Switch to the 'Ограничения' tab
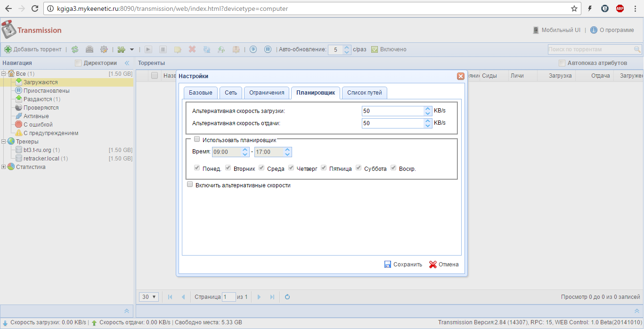Image resolution: width=644 pixels, height=329 pixels. point(267,93)
